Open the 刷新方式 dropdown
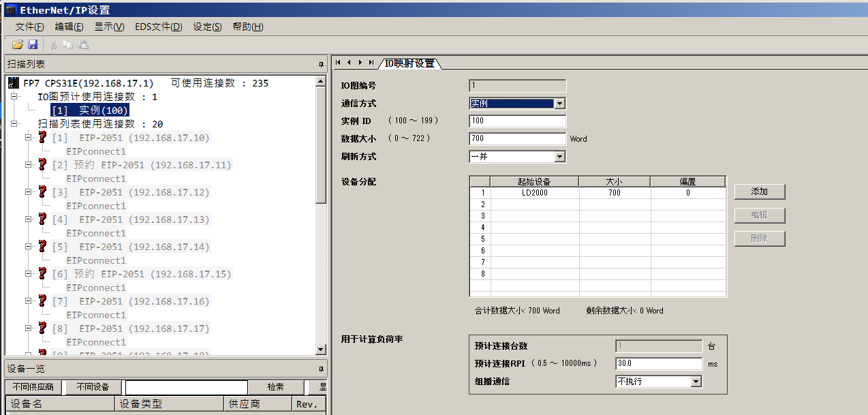This screenshot has width=868, height=415. [x=559, y=157]
